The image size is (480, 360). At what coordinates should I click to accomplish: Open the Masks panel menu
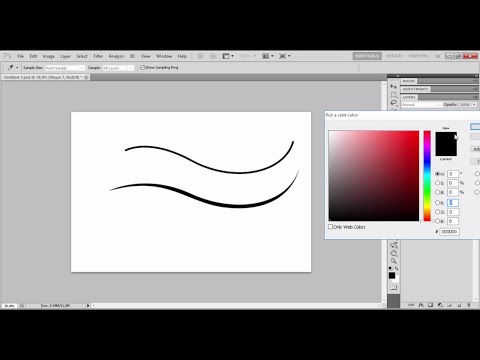pyautogui.click(x=475, y=81)
